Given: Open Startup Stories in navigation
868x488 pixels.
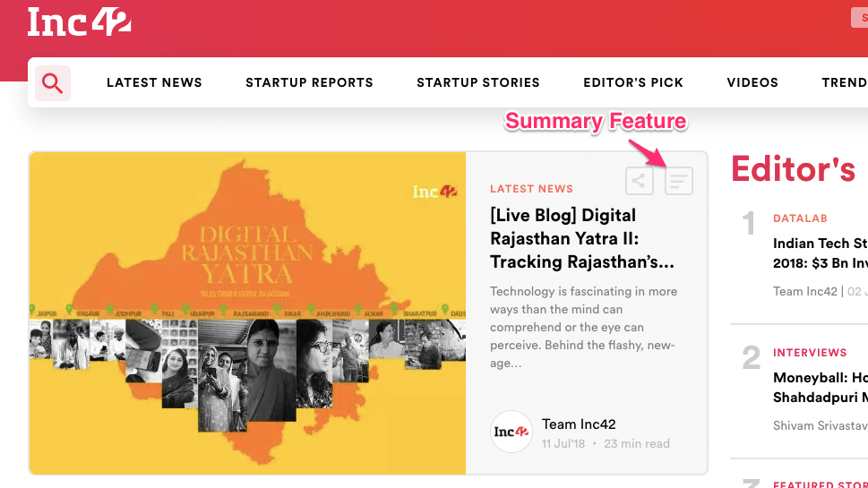Looking at the screenshot, I should pos(477,82).
